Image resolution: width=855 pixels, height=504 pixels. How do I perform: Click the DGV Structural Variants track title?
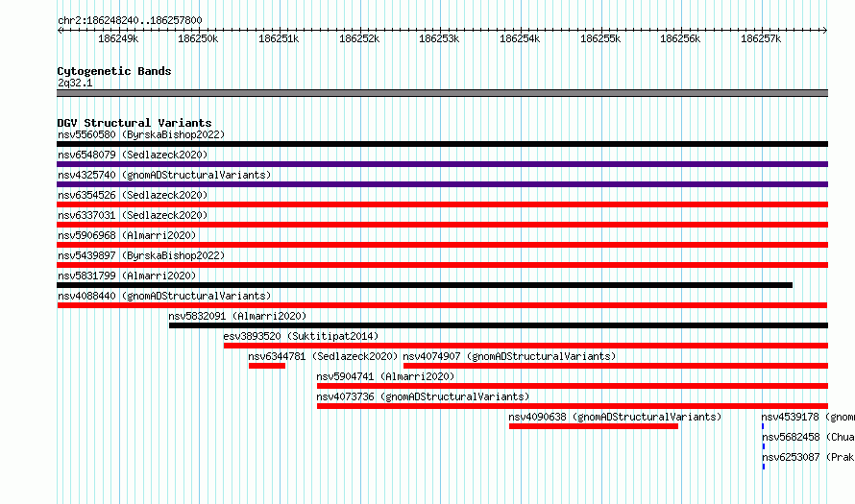(x=134, y=123)
